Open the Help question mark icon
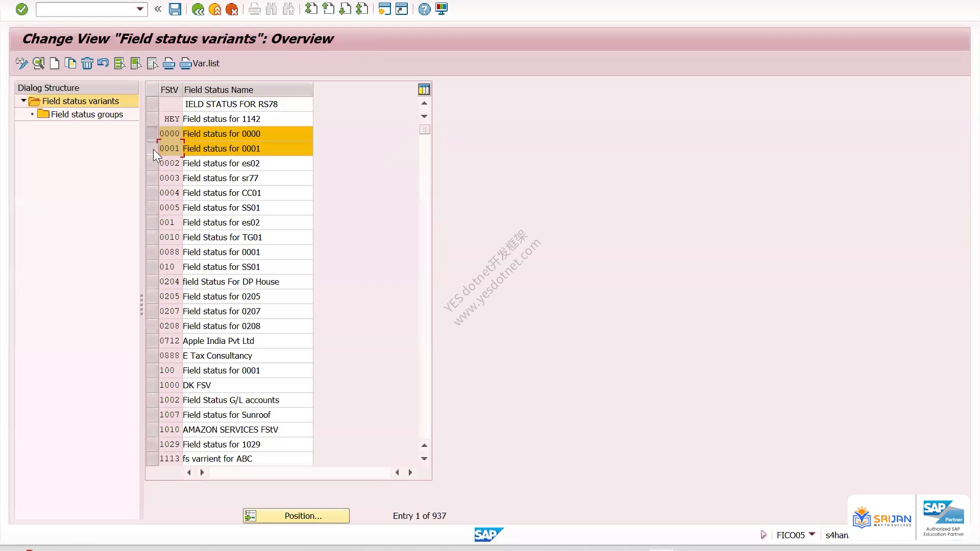The height and width of the screenshot is (551, 980). 424,9
